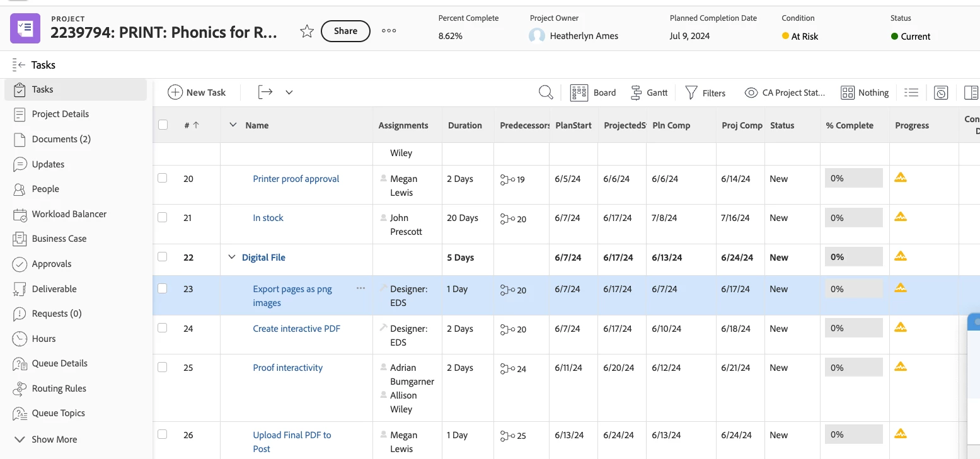This screenshot has width=980, height=459.
Task: Expand Show More in sidebar
Action: pyautogui.click(x=45, y=439)
